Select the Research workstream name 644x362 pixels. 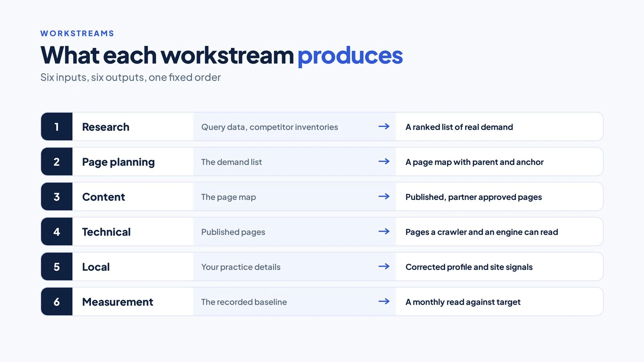point(106,127)
